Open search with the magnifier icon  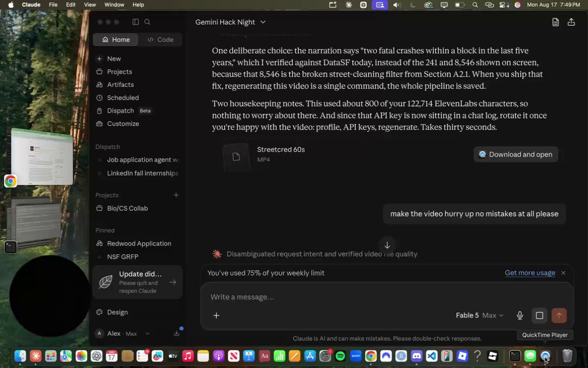[148, 22]
